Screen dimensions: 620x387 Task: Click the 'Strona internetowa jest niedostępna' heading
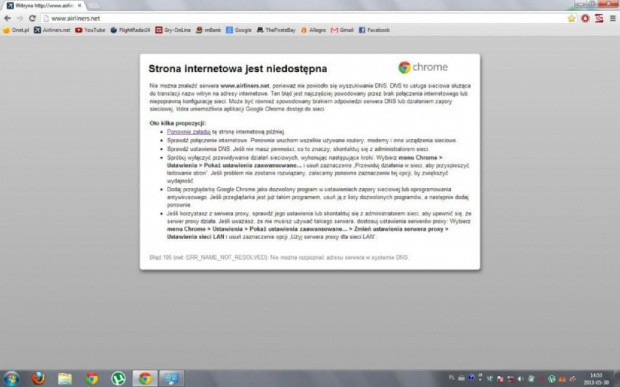tap(238, 68)
